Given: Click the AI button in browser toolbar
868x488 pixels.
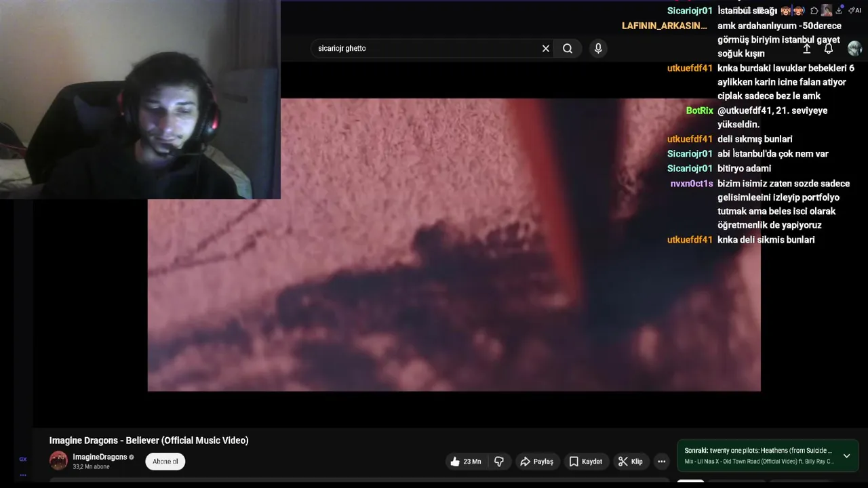Looking at the screenshot, I should pos(855,10).
